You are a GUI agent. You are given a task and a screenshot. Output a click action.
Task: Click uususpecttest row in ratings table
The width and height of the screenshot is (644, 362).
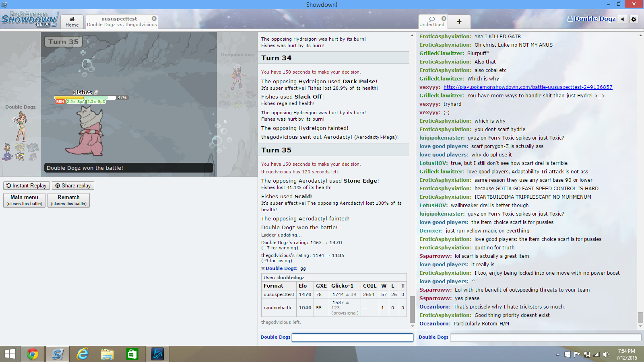(x=334, y=294)
